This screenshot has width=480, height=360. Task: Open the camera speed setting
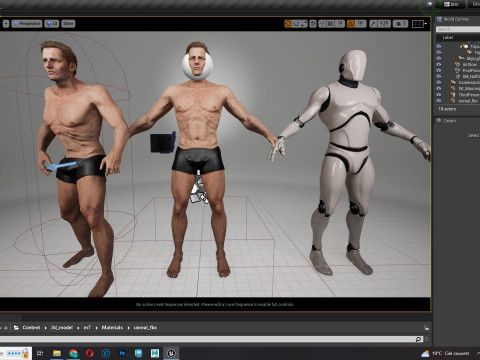pos(400,24)
